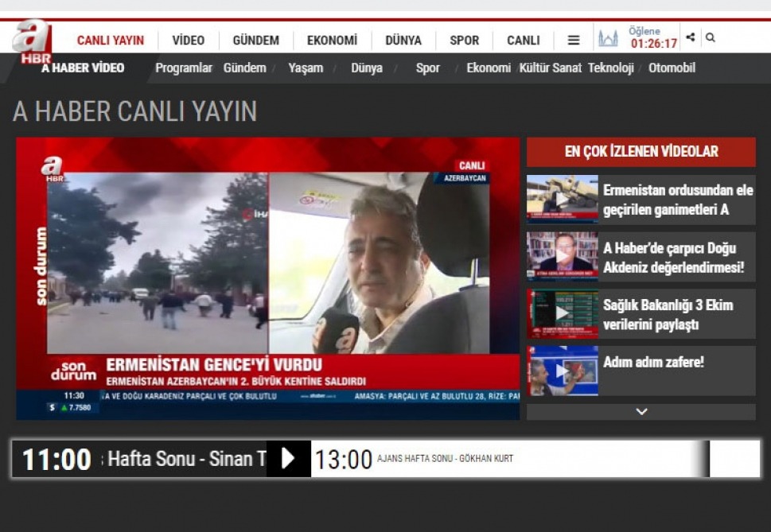Screen dimensions: 771x532
Task: Play the Adım adım zafere thumbnail
Action: [x=562, y=371]
